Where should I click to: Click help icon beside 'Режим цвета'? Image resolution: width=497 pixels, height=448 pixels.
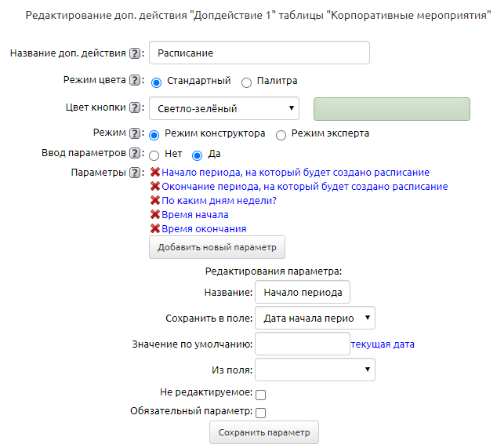point(135,80)
